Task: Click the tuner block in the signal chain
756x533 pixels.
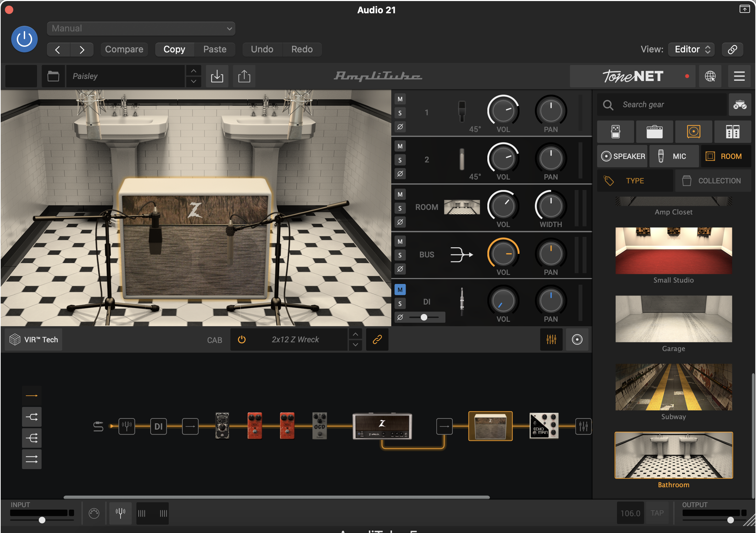Action: (x=127, y=426)
